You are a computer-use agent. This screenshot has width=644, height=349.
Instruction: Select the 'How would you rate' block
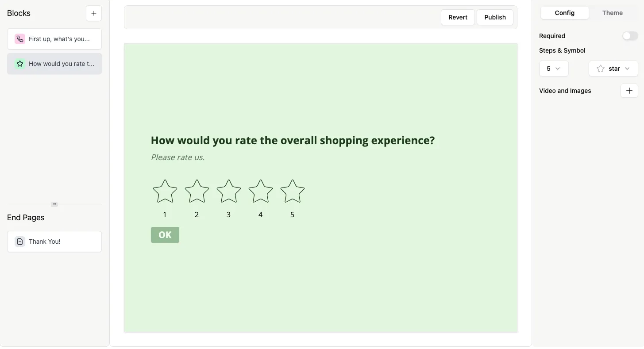(54, 63)
